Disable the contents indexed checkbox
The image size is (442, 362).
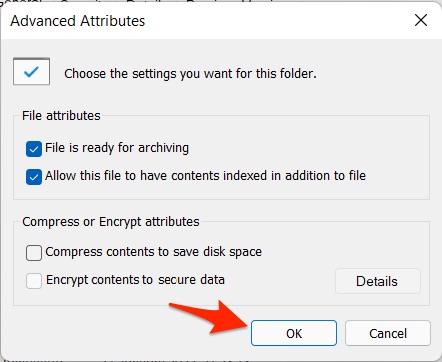click(34, 177)
